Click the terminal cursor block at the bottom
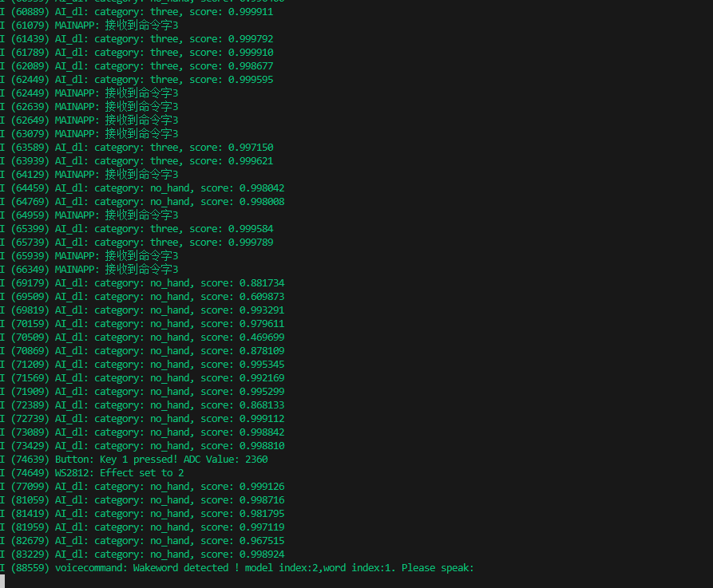 click(x=3, y=582)
